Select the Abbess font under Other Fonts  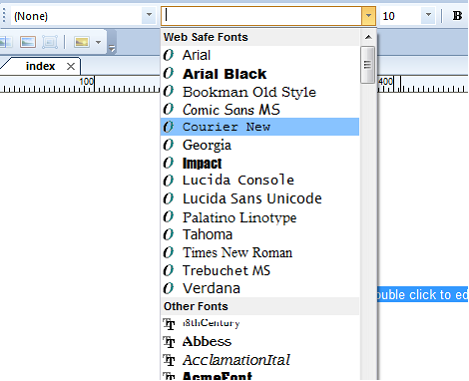[x=260, y=341]
